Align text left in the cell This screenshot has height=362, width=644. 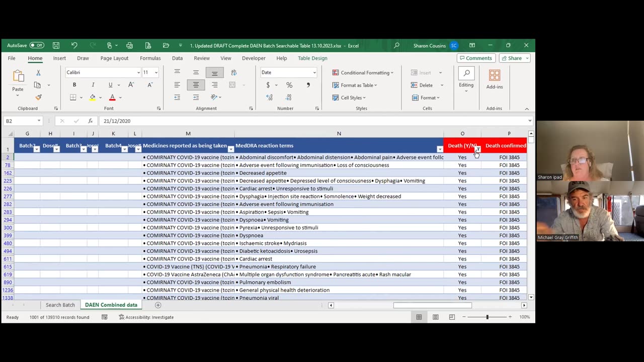[177, 85]
